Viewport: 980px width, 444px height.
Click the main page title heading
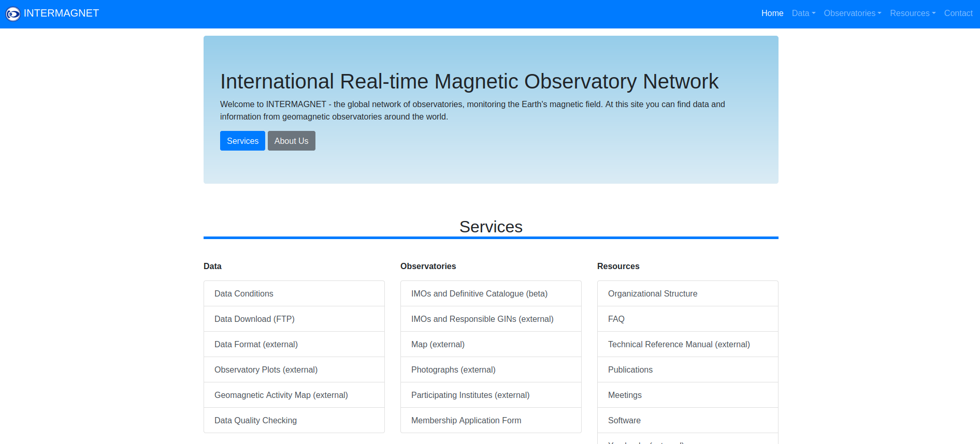coord(469,81)
